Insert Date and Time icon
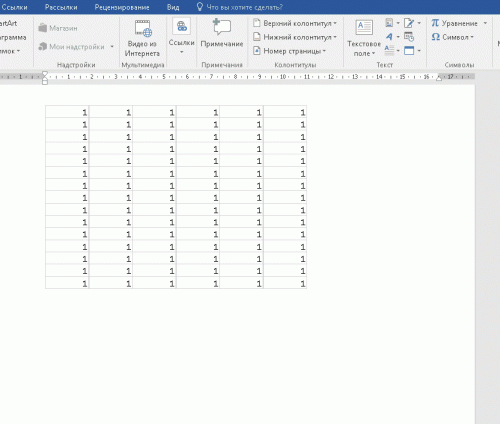The height and width of the screenshot is (424, 500). (409, 37)
